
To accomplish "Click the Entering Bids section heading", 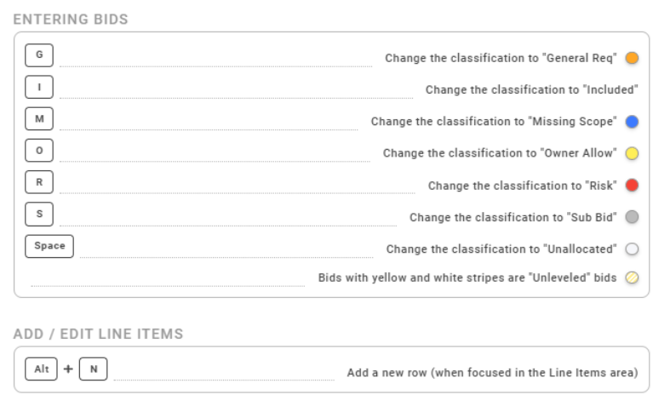I will [71, 19].
